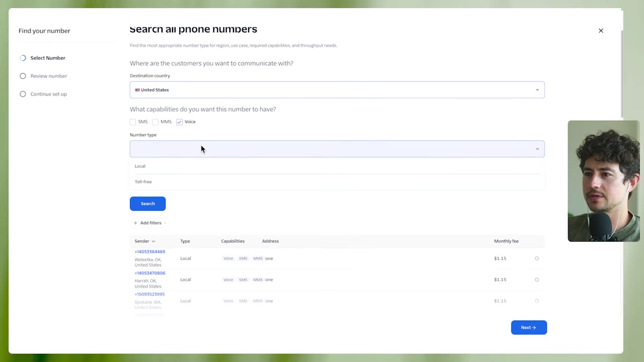Click the dialog's vertical scrollbar
This screenshot has height=362, width=644.
[622, 73]
